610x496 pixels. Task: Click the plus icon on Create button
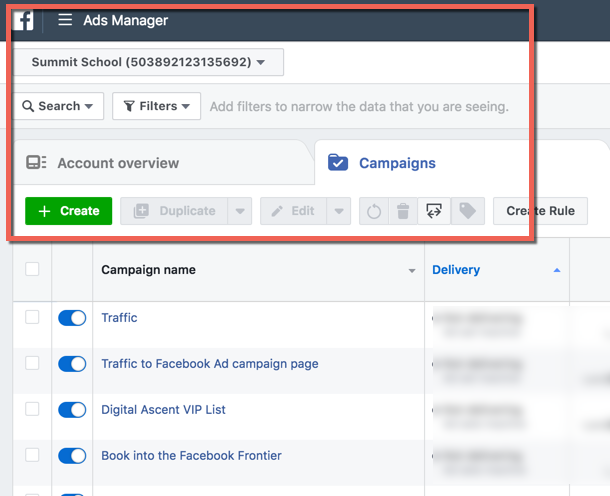pyautogui.click(x=44, y=211)
